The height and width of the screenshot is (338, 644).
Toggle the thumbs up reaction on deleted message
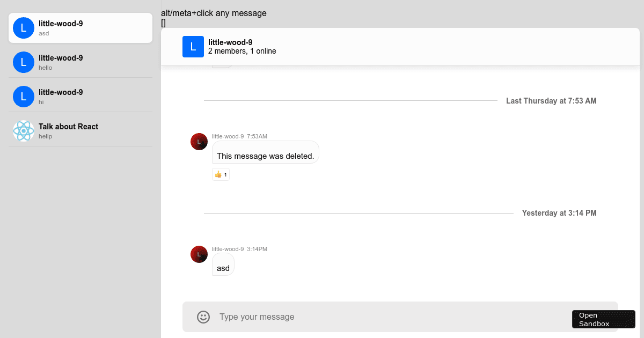tap(221, 174)
